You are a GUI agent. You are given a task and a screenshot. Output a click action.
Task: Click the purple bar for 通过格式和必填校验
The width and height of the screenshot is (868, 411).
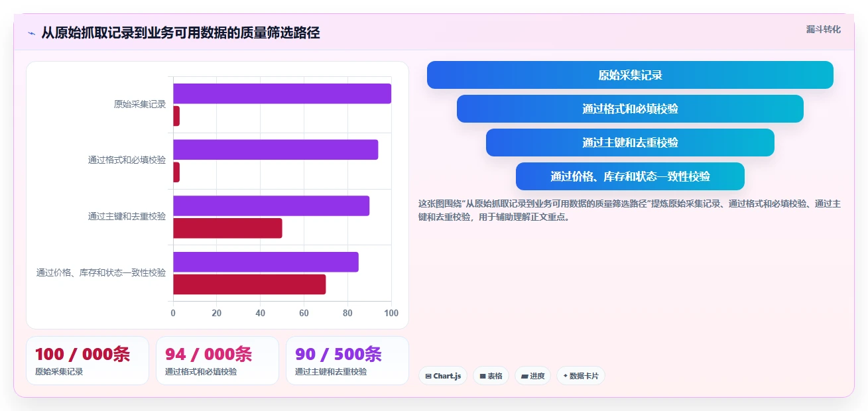(275, 150)
